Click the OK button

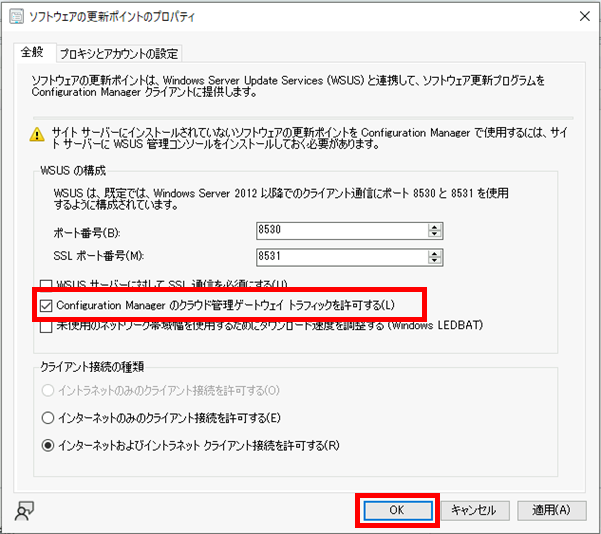[398, 510]
